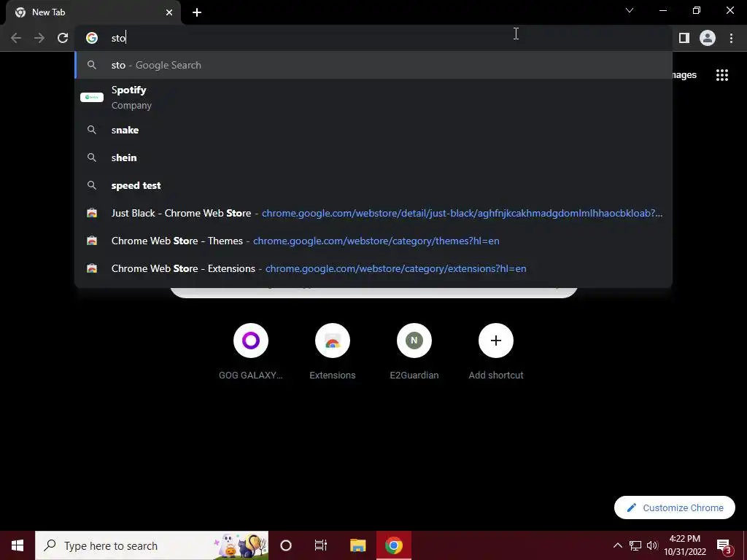The image size is (747, 560).
Task: Open the profile avatar menu
Action: coord(708,38)
